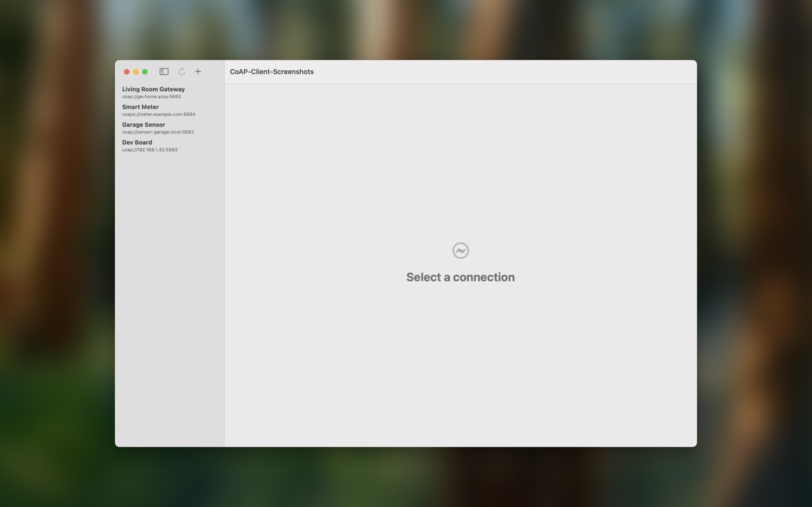Viewport: 812px width, 507px height.
Task: Minimize the window with yellow button
Action: 135,72
